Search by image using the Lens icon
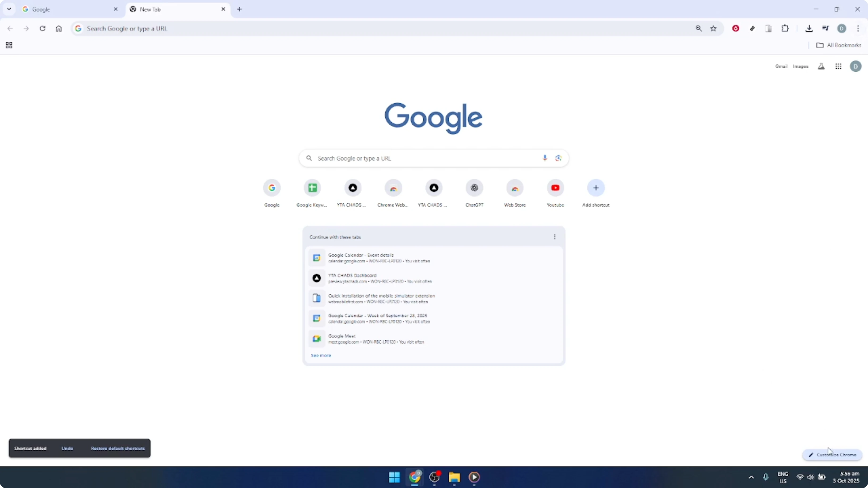Screen dimensions: 868x488 tap(558, 158)
